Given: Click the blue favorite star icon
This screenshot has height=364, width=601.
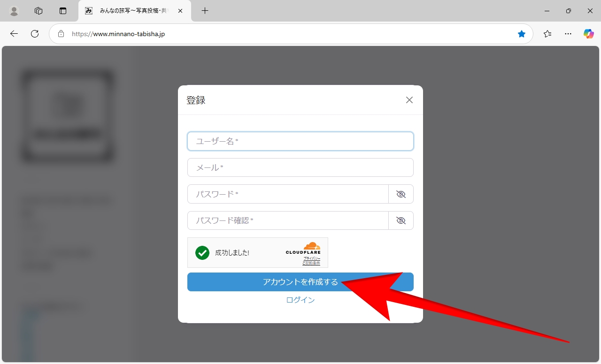Looking at the screenshot, I should 521,34.
